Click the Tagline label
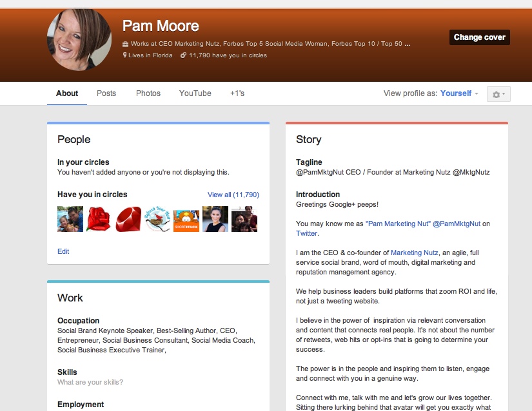The height and width of the screenshot is (411, 532). [x=309, y=162]
